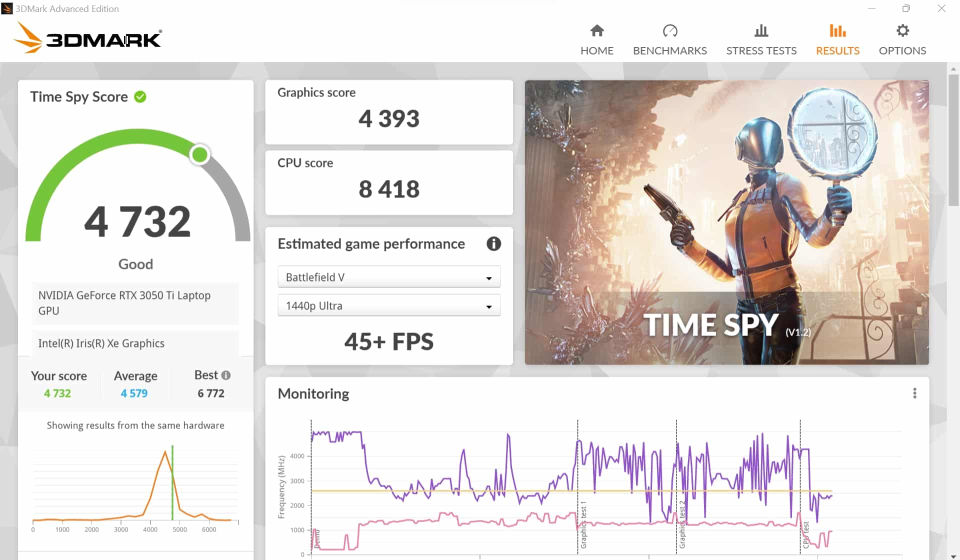
Task: Switch to the STRESS TESTS tab
Action: tap(761, 50)
